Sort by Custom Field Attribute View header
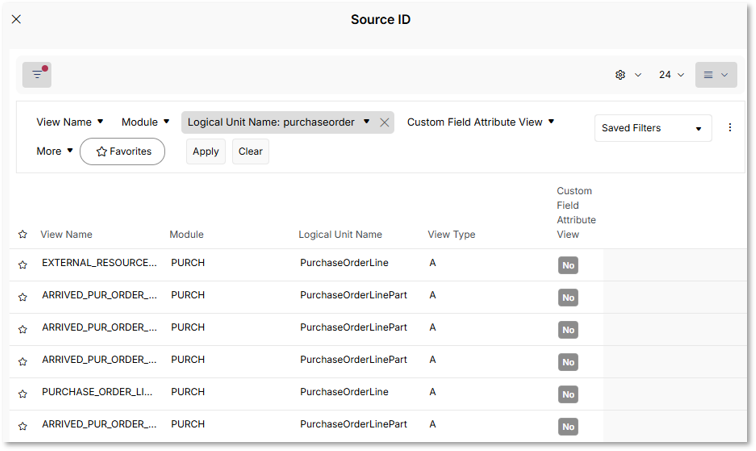Viewport: 756px width, 451px height. [576, 213]
